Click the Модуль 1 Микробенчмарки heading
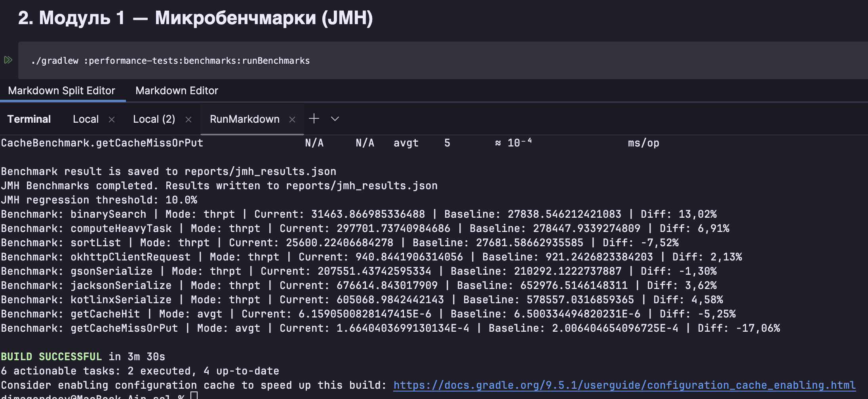868x399 pixels. click(196, 18)
